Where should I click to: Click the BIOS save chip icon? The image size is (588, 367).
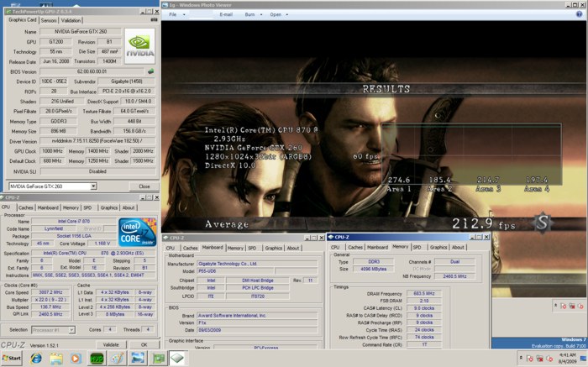(150, 71)
